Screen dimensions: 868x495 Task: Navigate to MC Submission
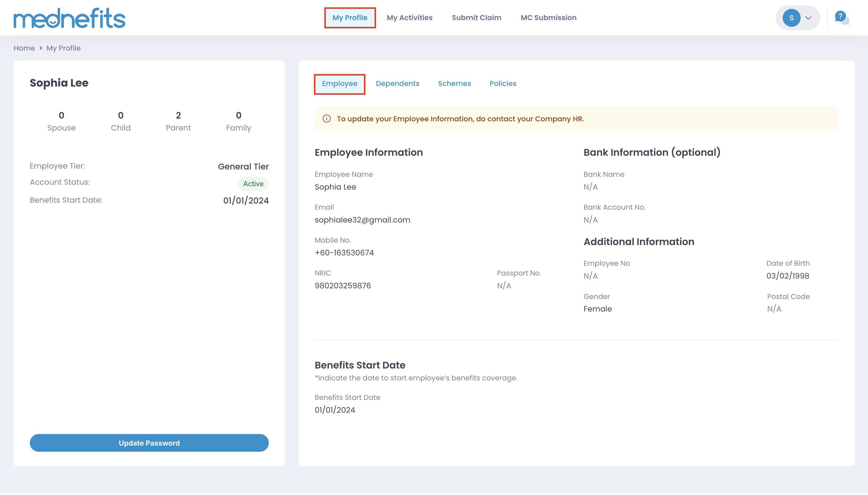point(548,18)
